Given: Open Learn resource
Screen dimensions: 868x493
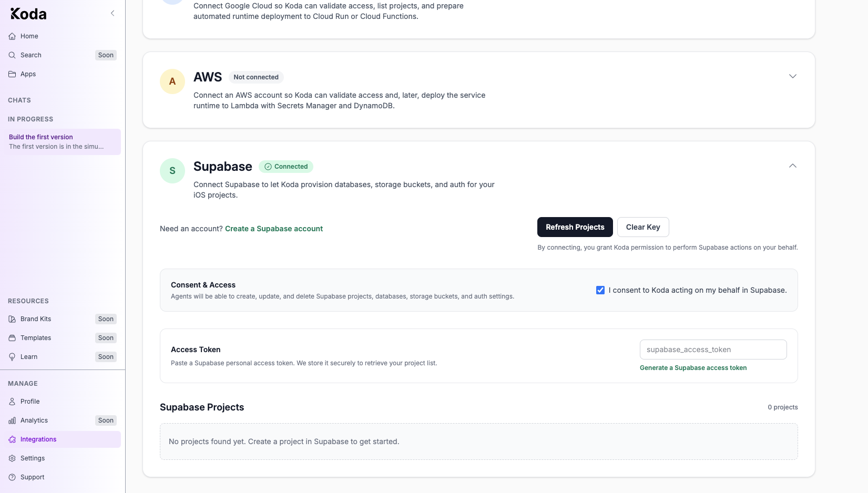Looking at the screenshot, I should [x=63, y=357].
